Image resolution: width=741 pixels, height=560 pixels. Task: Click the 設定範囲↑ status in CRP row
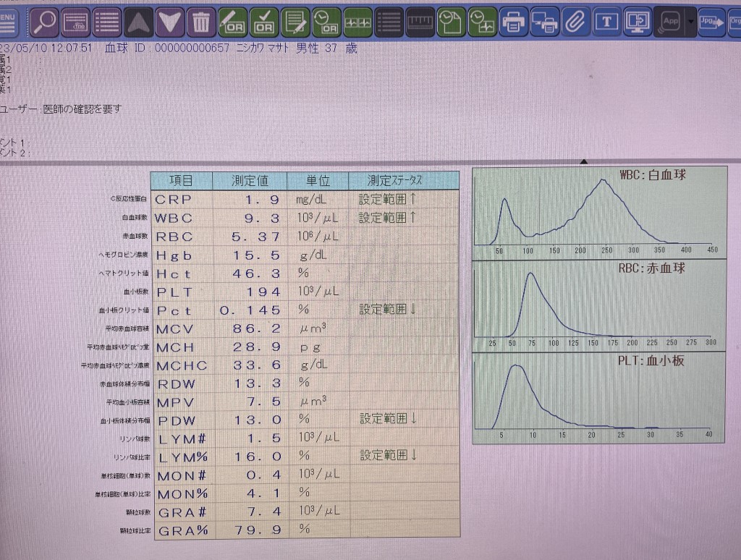coord(388,199)
